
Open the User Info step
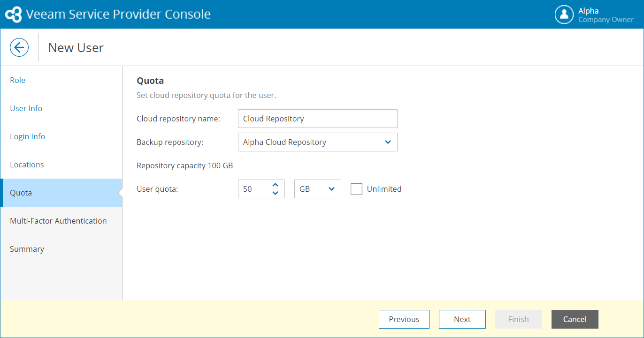point(26,108)
